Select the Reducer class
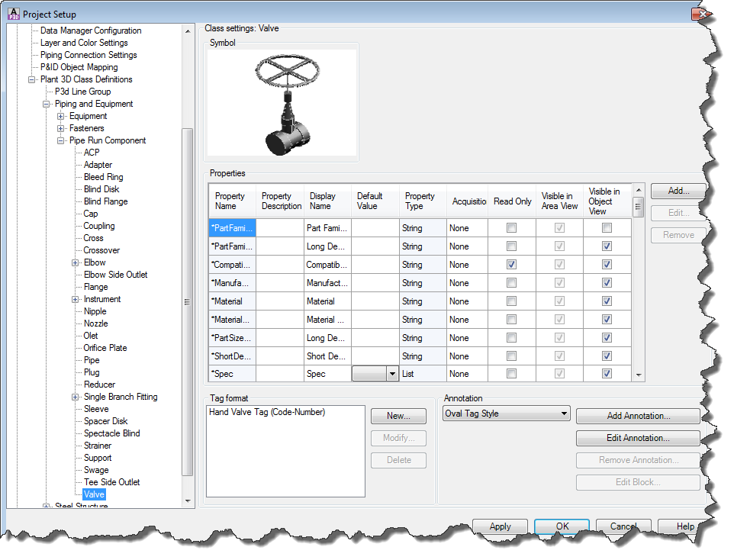 [x=99, y=385]
